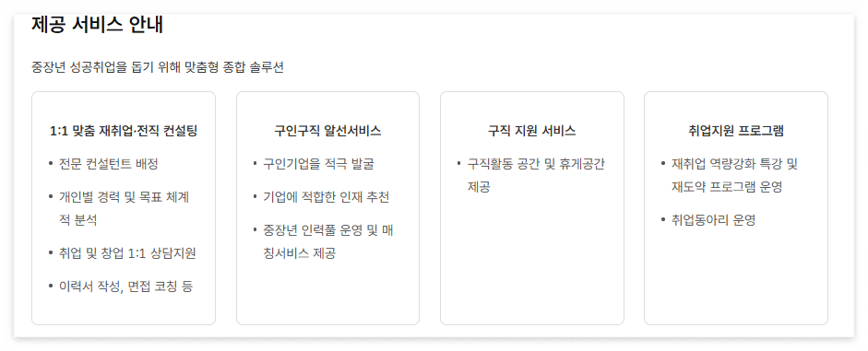
Task: Select the 중장년 성공취업 subtitle text
Action: point(158,67)
